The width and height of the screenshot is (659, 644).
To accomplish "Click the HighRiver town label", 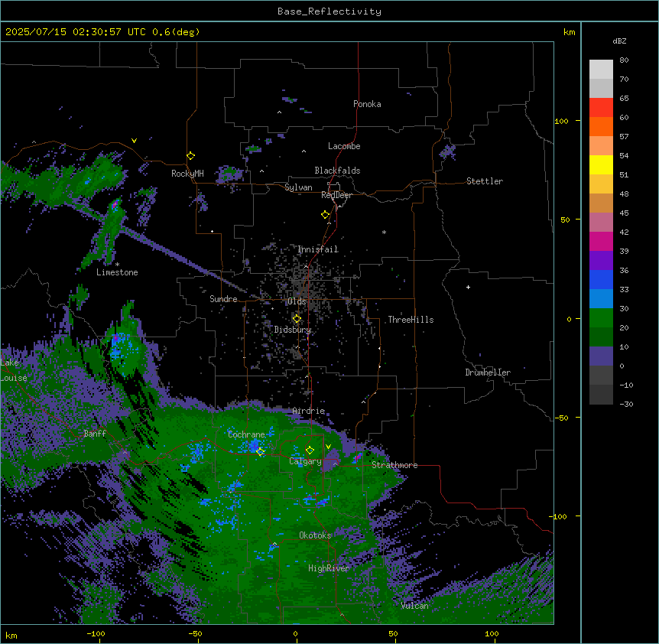I will (329, 568).
